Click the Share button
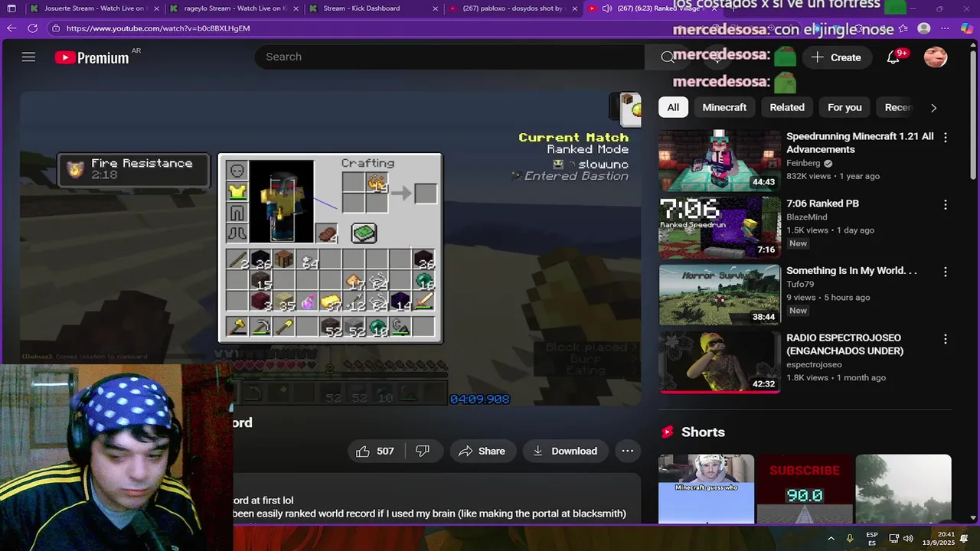Image resolution: width=980 pixels, height=551 pixels. click(x=482, y=451)
